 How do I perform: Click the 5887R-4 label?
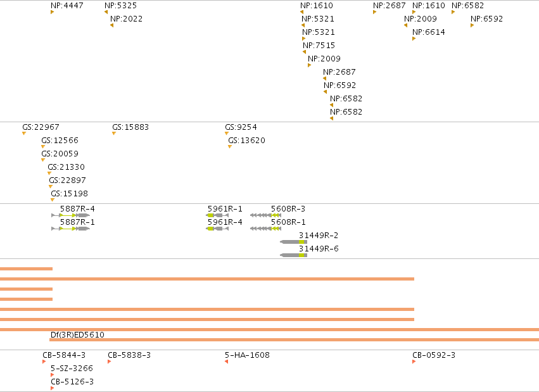77,209
